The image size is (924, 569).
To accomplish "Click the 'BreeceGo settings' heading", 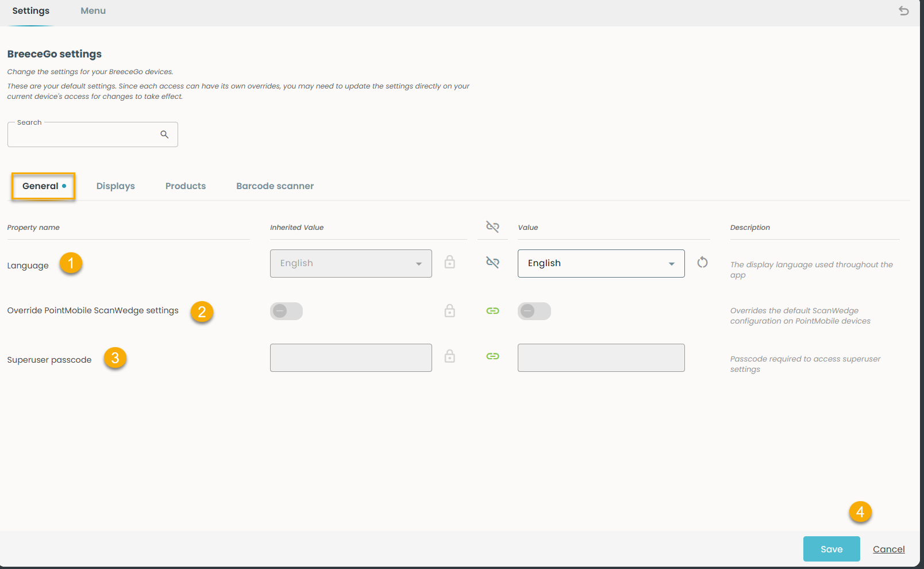I will point(55,54).
